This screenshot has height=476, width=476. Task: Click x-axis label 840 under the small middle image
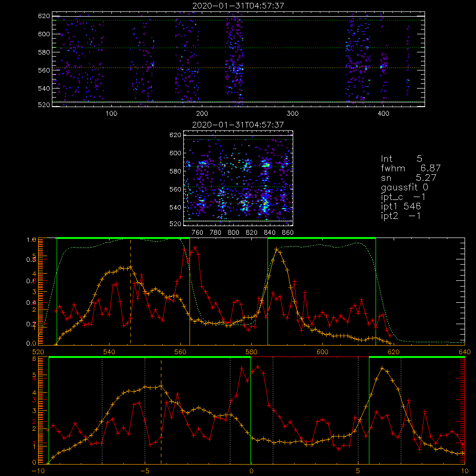tap(269, 233)
